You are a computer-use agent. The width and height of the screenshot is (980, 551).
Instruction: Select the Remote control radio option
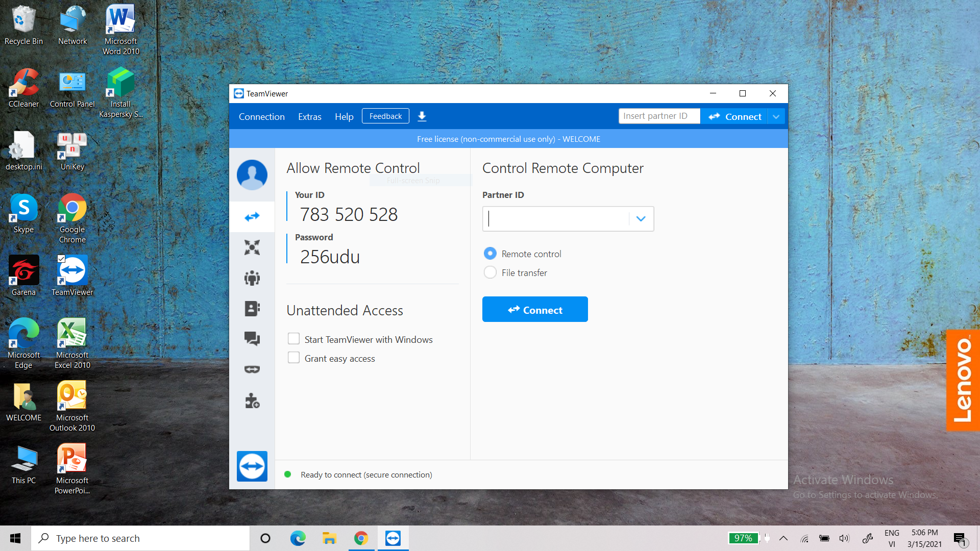(x=490, y=254)
